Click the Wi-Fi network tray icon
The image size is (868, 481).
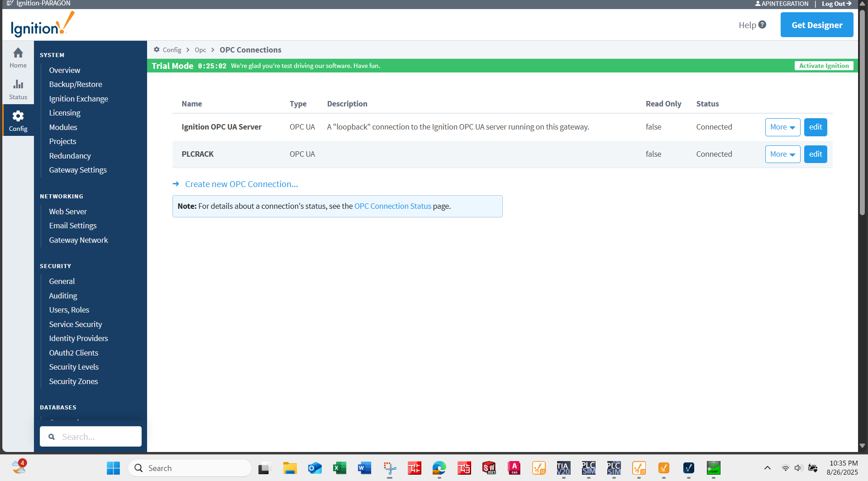pyautogui.click(x=785, y=468)
